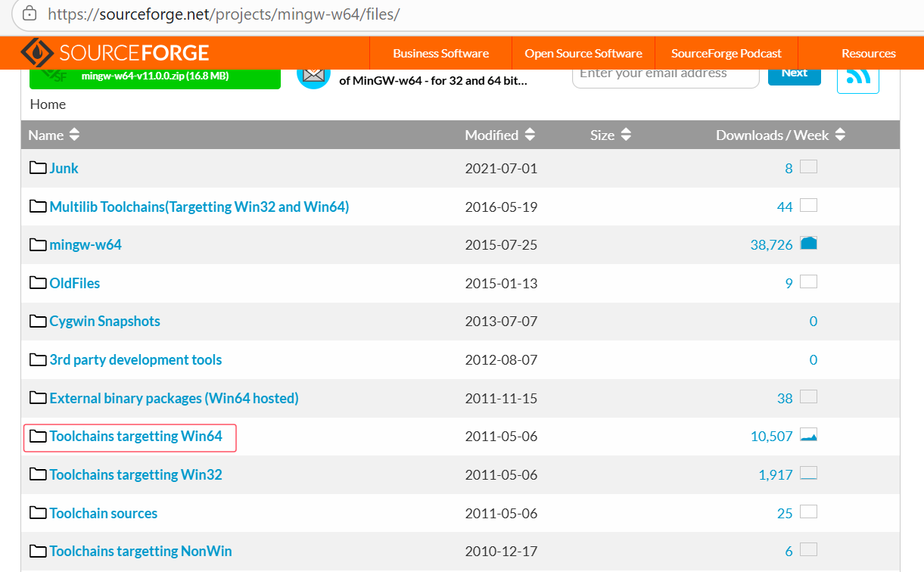Viewport: 924px width, 572px height.
Task: Sort files by Modified column
Action: coord(500,135)
